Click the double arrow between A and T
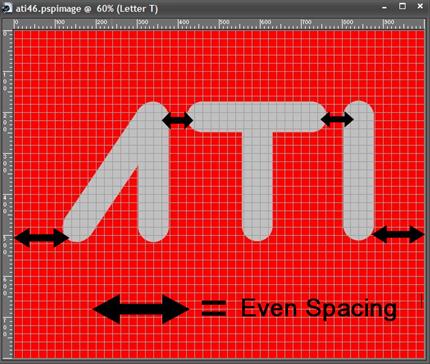The image size is (430, 364). coord(177,120)
